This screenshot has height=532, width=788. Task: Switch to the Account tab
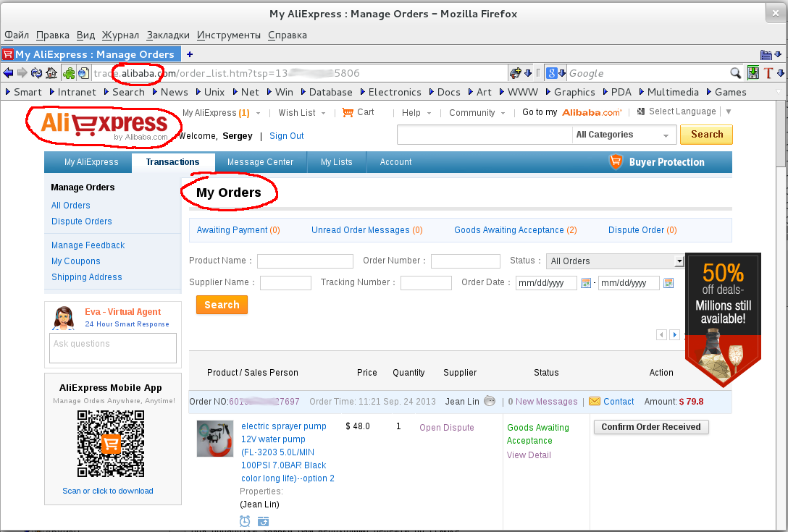click(395, 162)
